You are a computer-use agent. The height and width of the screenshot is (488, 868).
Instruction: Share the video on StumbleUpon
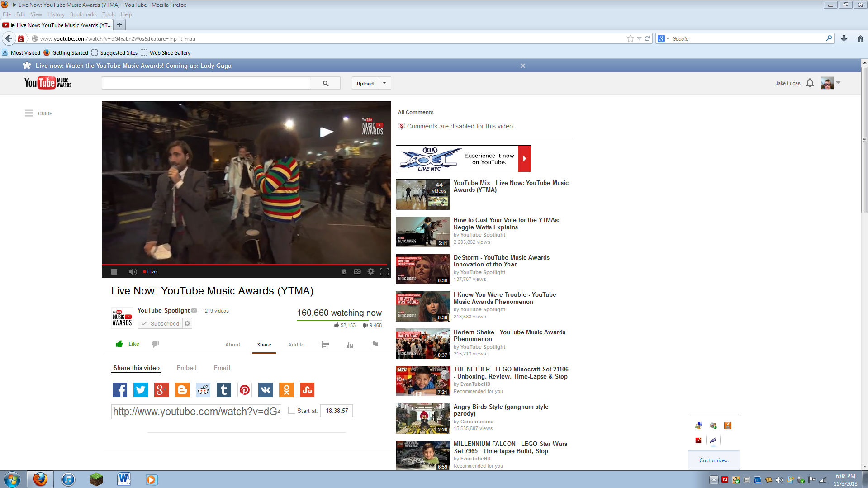307,390
